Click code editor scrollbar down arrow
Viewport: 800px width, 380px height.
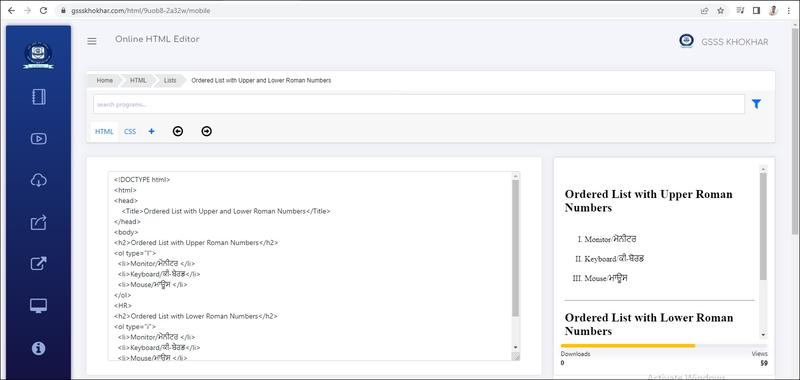(x=515, y=347)
